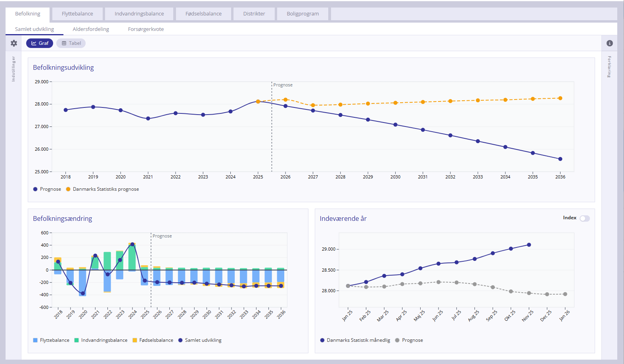Image resolution: width=624 pixels, height=364 pixels.
Task: Open the Boligprogram tab
Action: click(x=302, y=14)
